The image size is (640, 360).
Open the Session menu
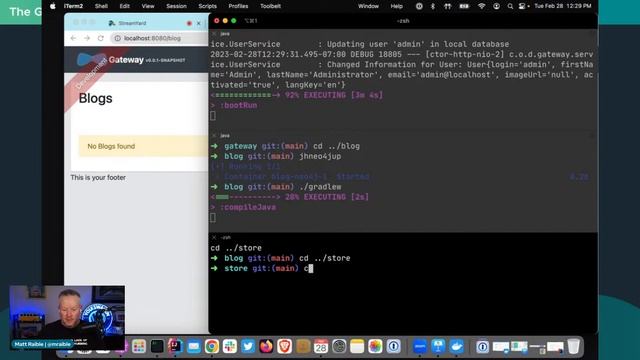[176, 6]
